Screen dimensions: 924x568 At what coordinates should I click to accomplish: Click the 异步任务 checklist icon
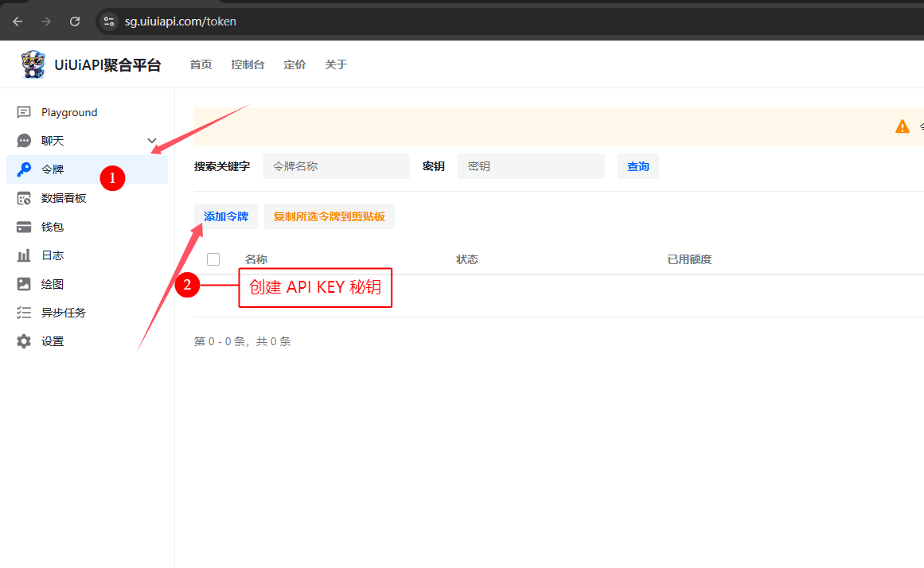point(24,313)
